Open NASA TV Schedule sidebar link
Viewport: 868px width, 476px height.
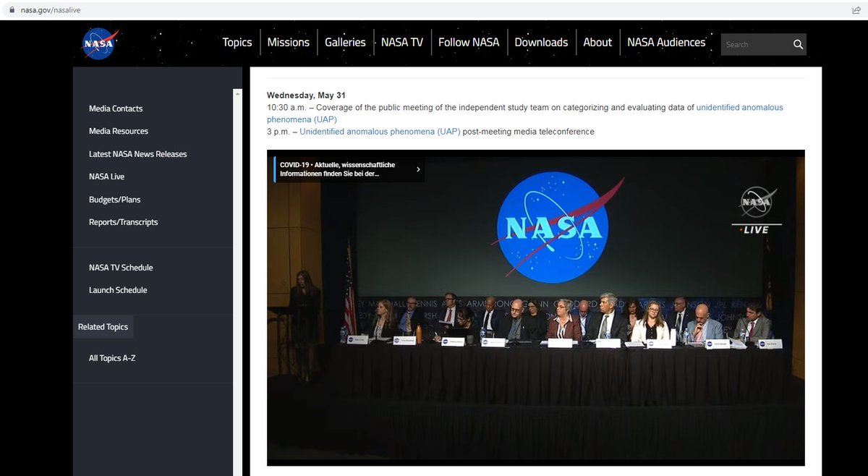(x=121, y=268)
